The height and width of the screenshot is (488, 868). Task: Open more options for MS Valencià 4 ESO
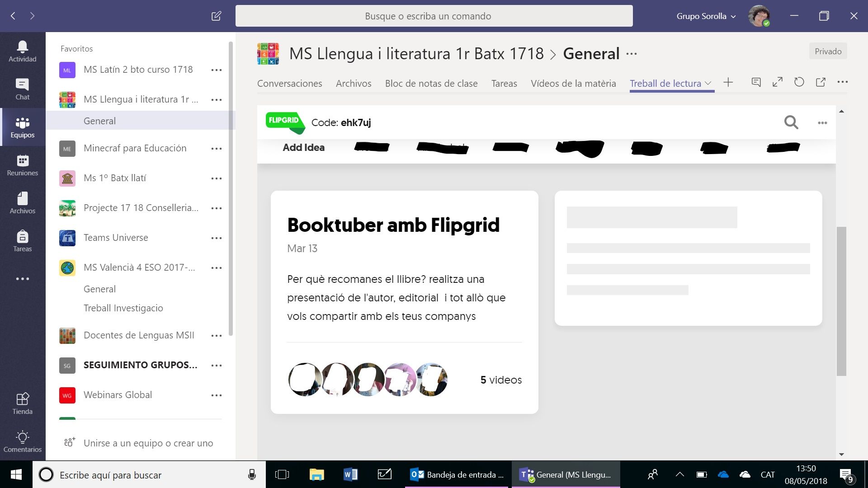click(217, 268)
